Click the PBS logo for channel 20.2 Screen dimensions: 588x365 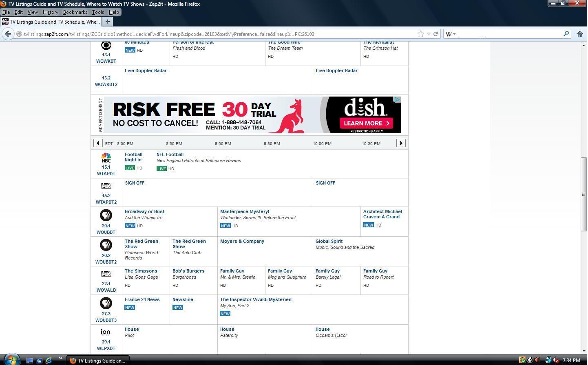106,245
